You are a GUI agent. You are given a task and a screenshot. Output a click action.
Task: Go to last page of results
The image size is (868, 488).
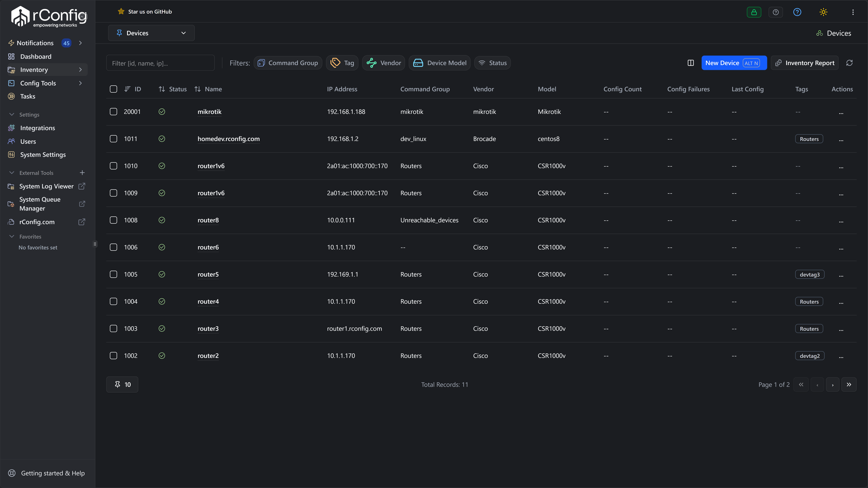click(x=849, y=385)
